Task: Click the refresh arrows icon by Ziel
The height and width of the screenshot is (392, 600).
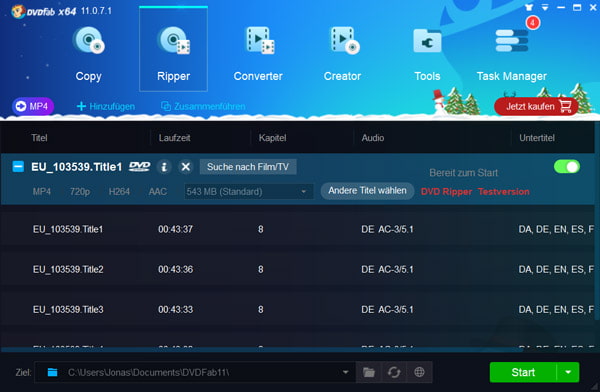Action: pos(394,372)
